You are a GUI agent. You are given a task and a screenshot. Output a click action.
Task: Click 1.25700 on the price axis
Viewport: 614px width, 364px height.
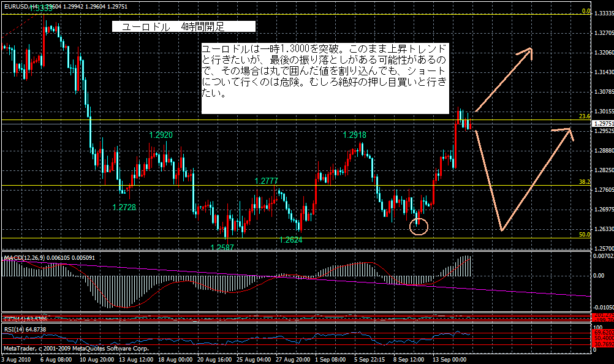(604, 249)
